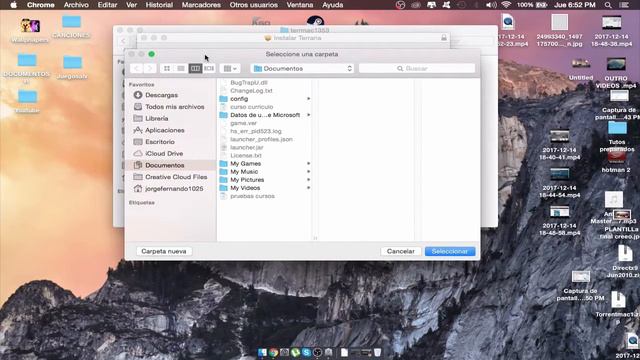Image resolution: width=640 pixels, height=360 pixels.
Task: Click the Wi-Fi status icon
Action: click(507, 5)
